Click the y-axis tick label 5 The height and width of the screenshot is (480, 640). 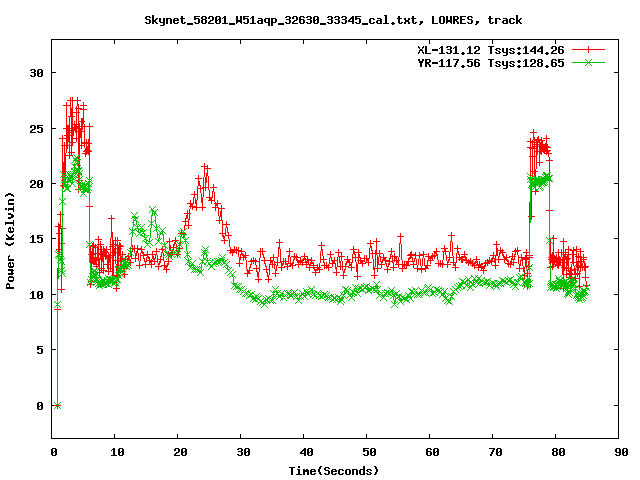pos(40,350)
